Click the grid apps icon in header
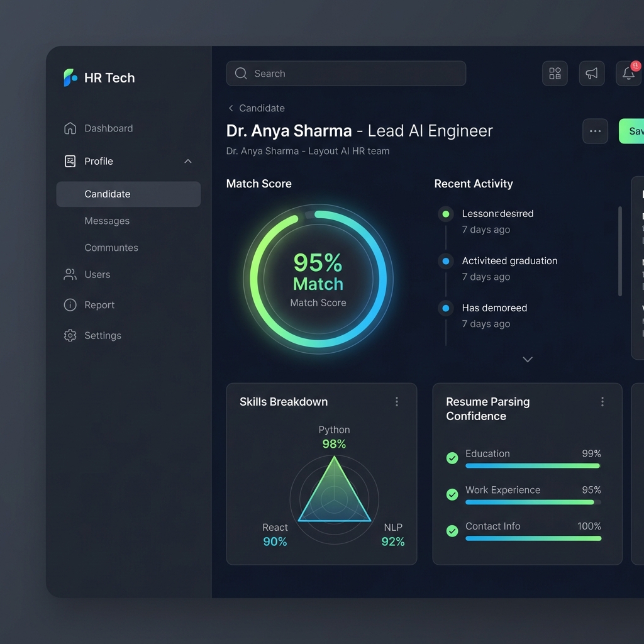 [x=555, y=74]
